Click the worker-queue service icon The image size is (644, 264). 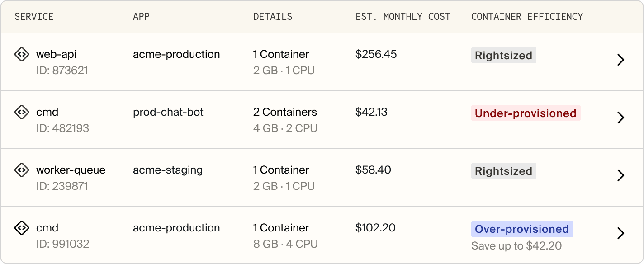pos(21,170)
